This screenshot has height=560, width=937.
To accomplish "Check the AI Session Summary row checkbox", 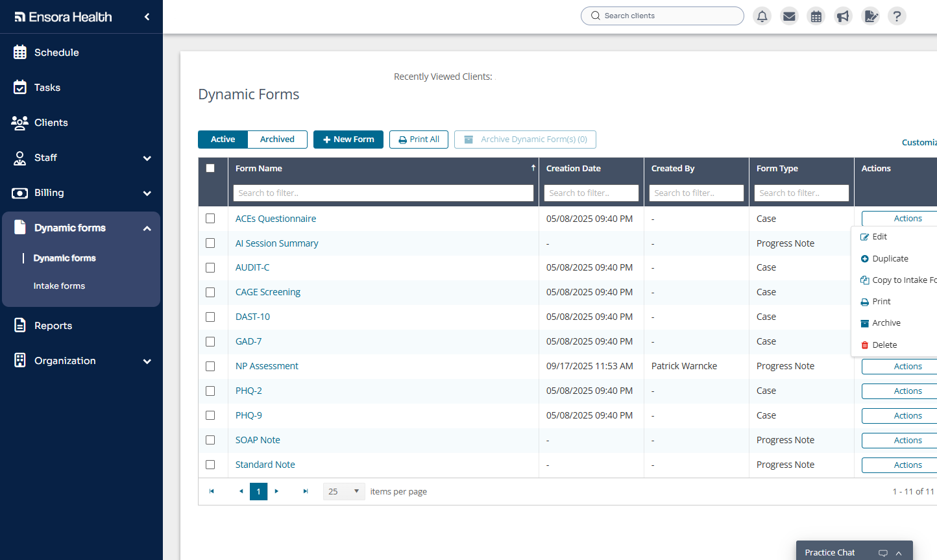I will [210, 243].
